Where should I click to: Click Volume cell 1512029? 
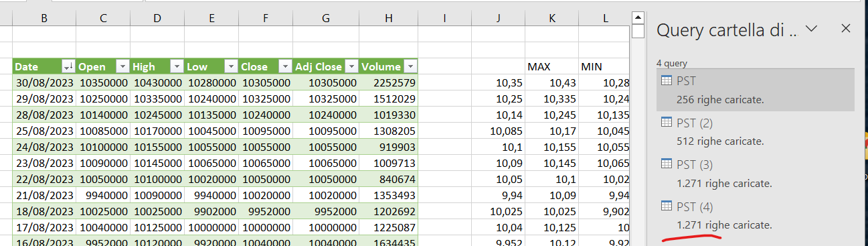(x=389, y=99)
